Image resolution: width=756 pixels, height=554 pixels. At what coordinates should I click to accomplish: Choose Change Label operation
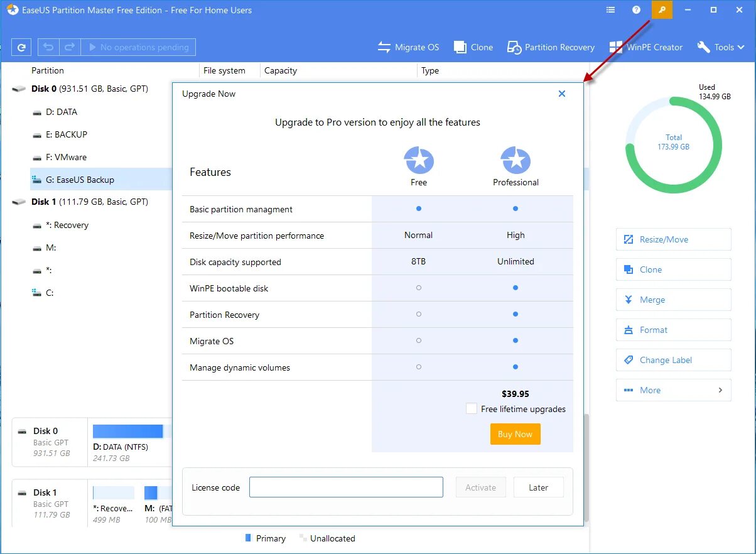tap(673, 360)
